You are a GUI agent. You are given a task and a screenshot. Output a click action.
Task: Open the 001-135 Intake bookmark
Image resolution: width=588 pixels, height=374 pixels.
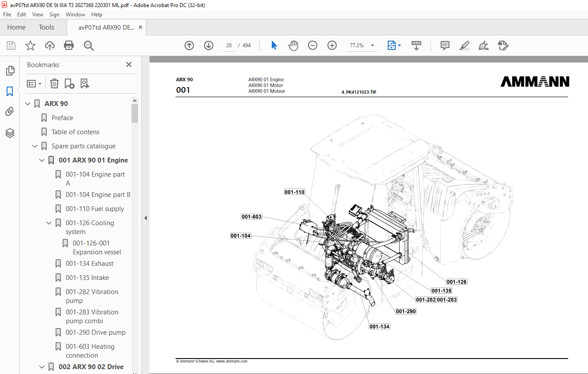point(87,278)
